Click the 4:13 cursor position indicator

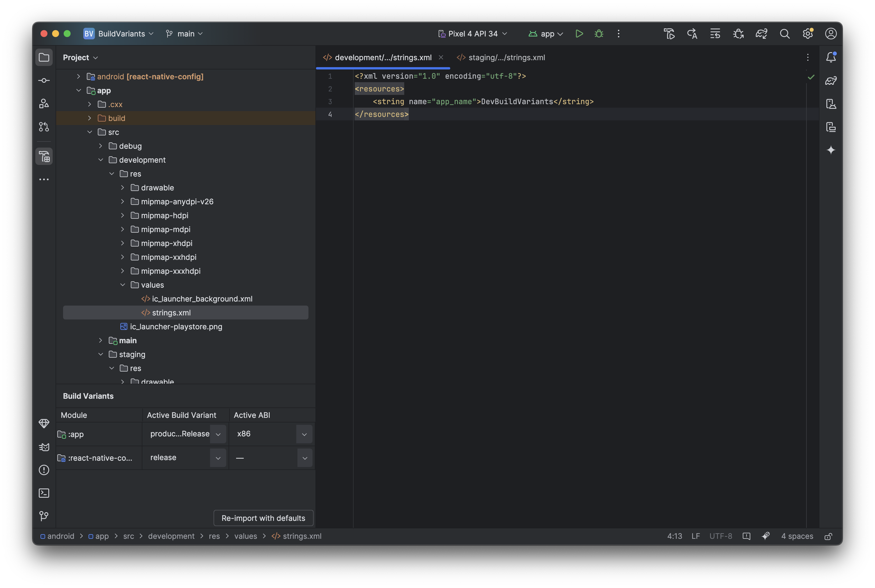[674, 536]
